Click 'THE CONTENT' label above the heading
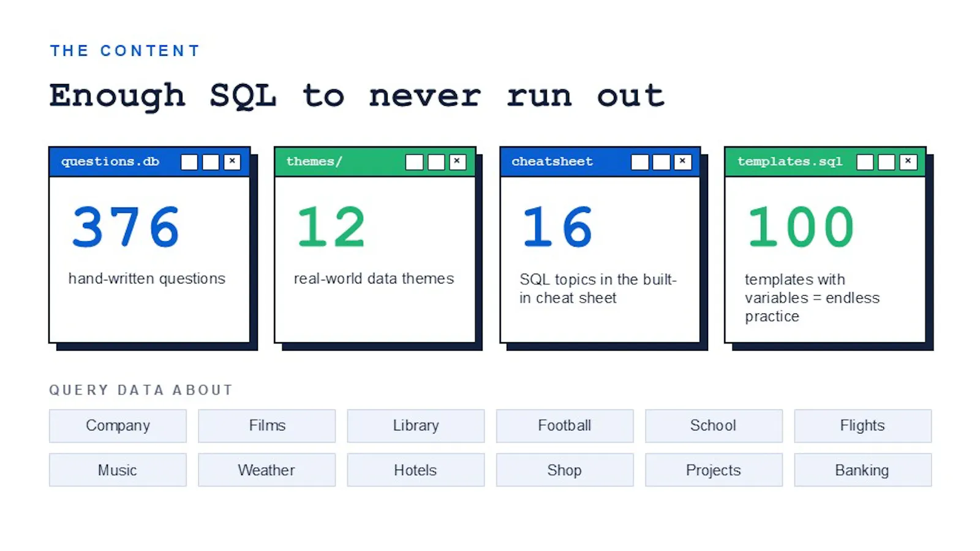Image resolution: width=980 pixels, height=551 pixels. [125, 51]
